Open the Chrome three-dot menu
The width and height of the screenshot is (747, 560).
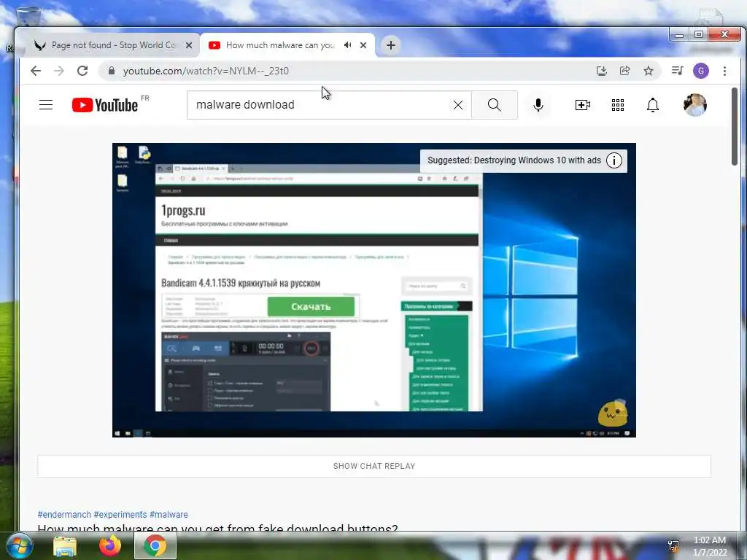tap(724, 71)
